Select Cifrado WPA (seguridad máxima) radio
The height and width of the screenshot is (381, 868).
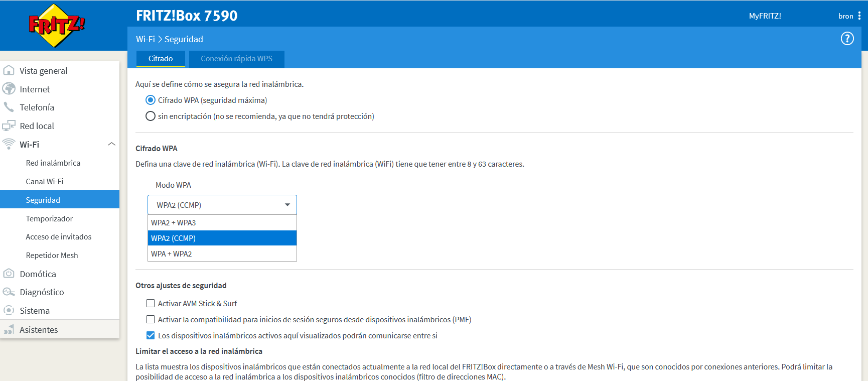pos(150,100)
